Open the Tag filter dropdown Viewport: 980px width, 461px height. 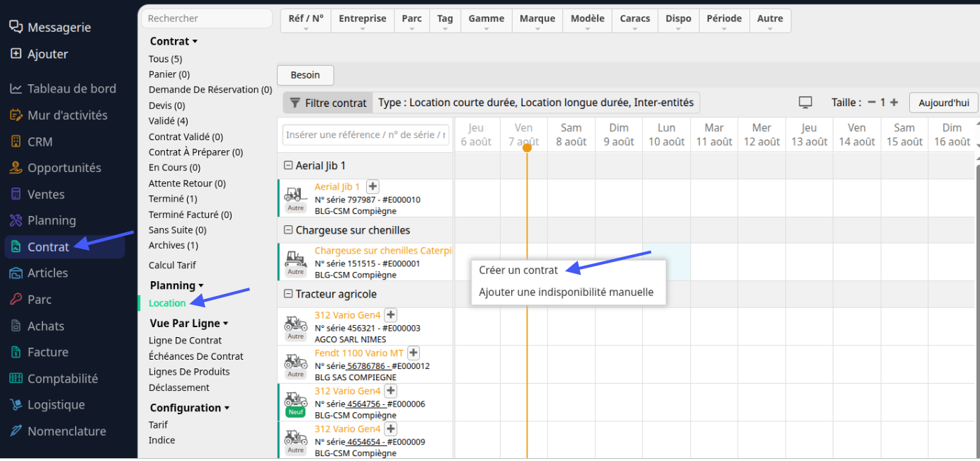pos(445,21)
